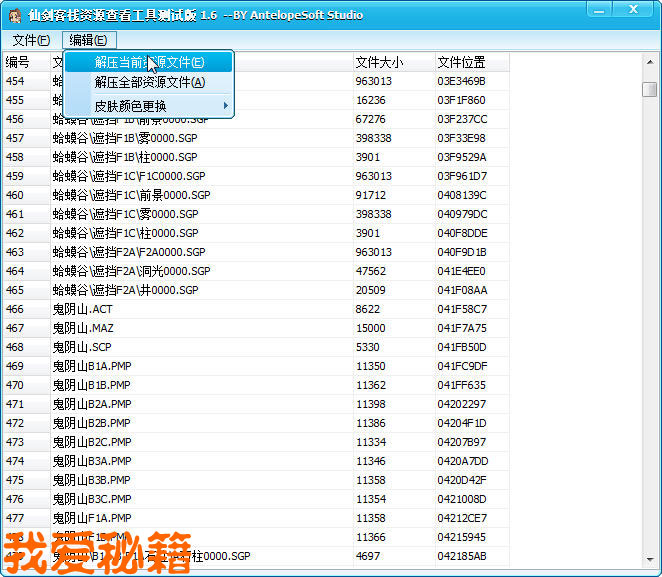Select 解压当前资源文件(E) from the menu

(x=149, y=62)
